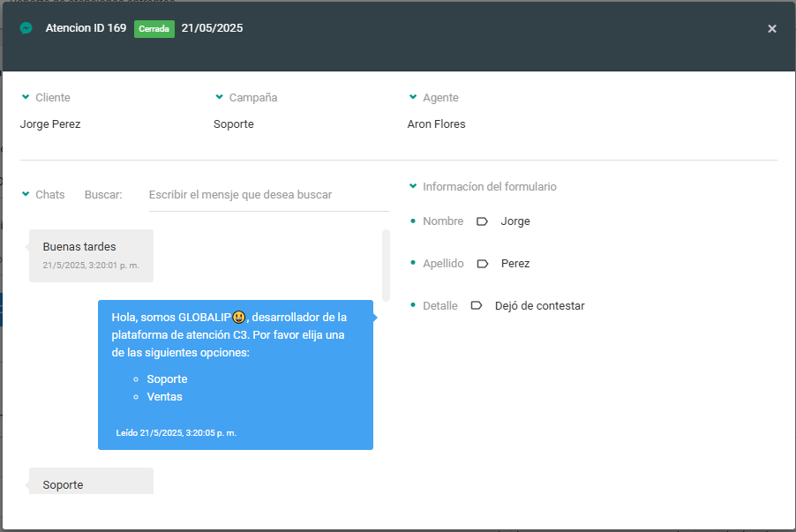This screenshot has width=796, height=532.
Task: Close the Atencion ID 169 dialog
Action: coord(771,29)
